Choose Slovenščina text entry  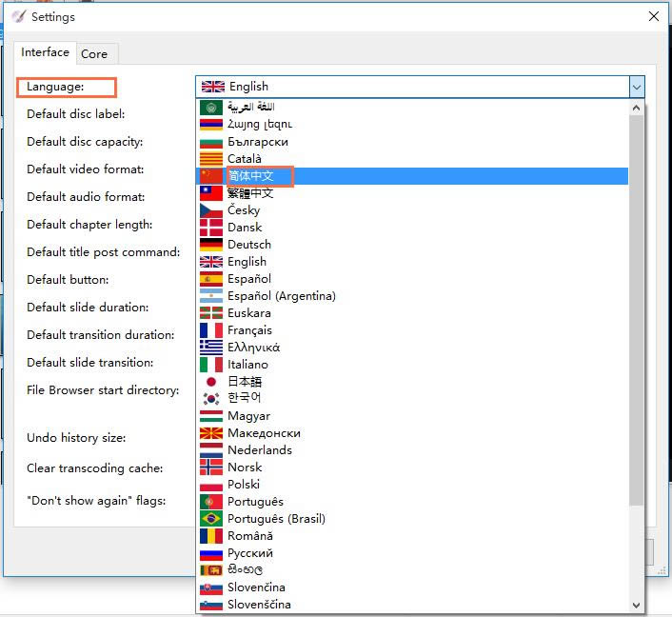[x=259, y=605]
